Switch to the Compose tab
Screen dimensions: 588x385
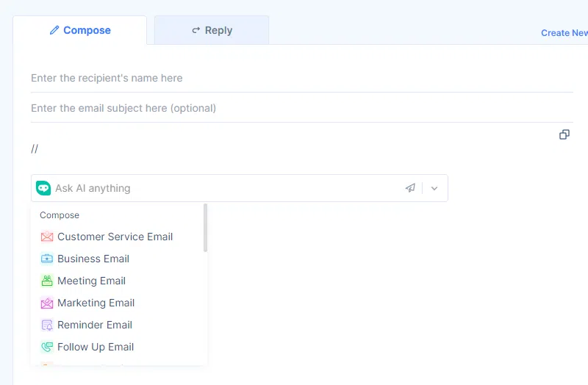pos(79,30)
